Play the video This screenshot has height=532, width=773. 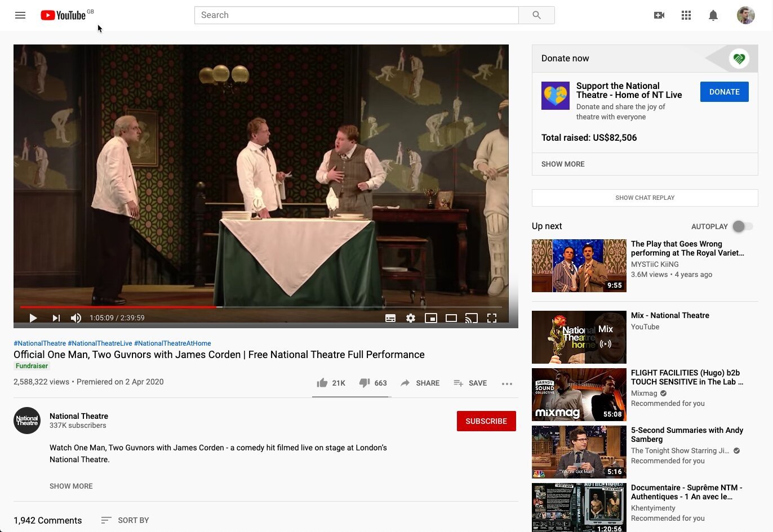33,318
